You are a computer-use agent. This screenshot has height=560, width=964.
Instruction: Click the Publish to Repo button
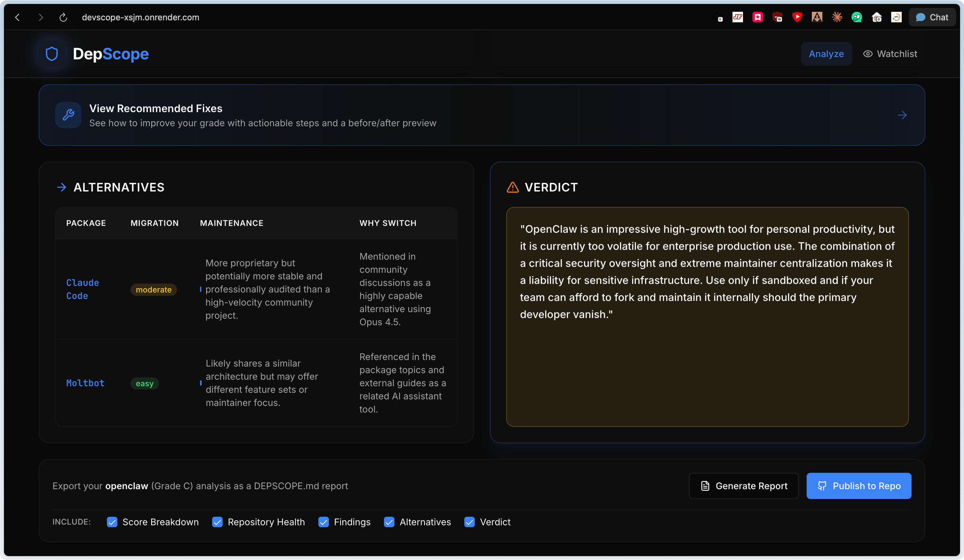(x=858, y=486)
